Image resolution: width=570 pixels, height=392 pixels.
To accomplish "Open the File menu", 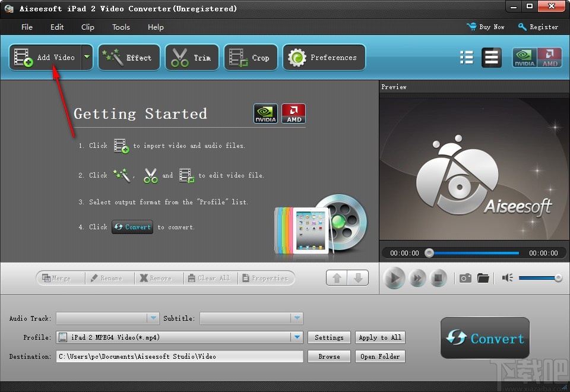I will (x=27, y=27).
